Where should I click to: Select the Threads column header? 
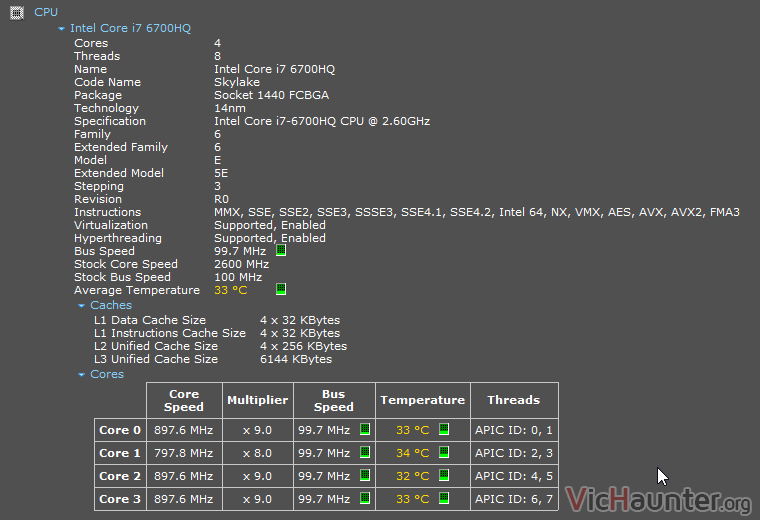514,400
